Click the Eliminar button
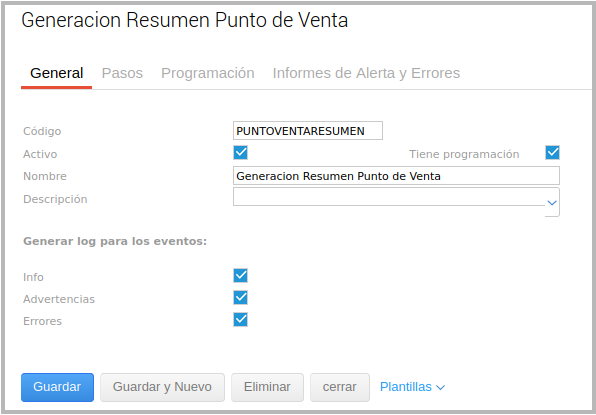This screenshot has height=415, width=596. (x=267, y=387)
